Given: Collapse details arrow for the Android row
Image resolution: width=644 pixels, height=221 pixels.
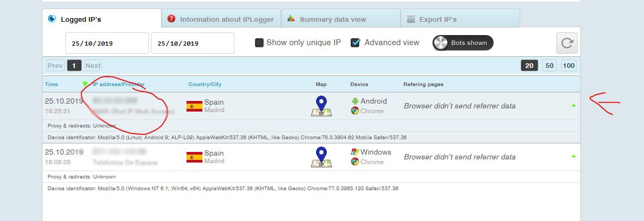Looking at the screenshot, I should coord(573,105).
